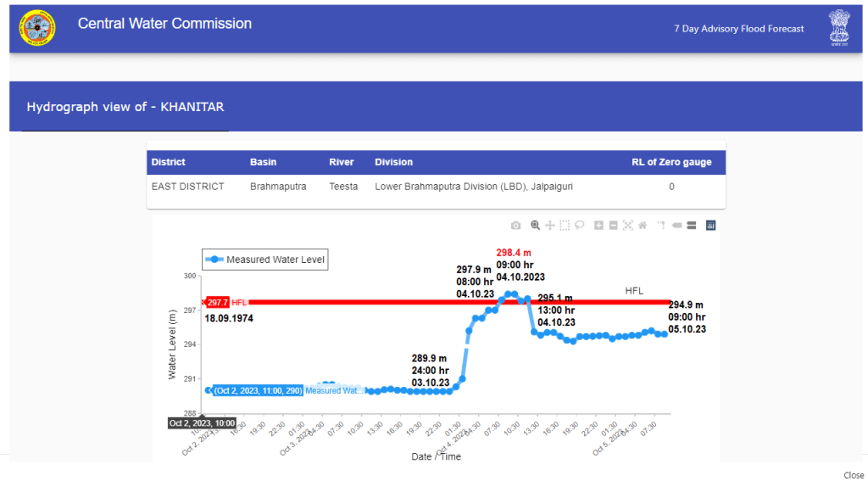Viewport: 868px width, 481px height.
Task: Enable compare data on hover
Action: (x=692, y=226)
